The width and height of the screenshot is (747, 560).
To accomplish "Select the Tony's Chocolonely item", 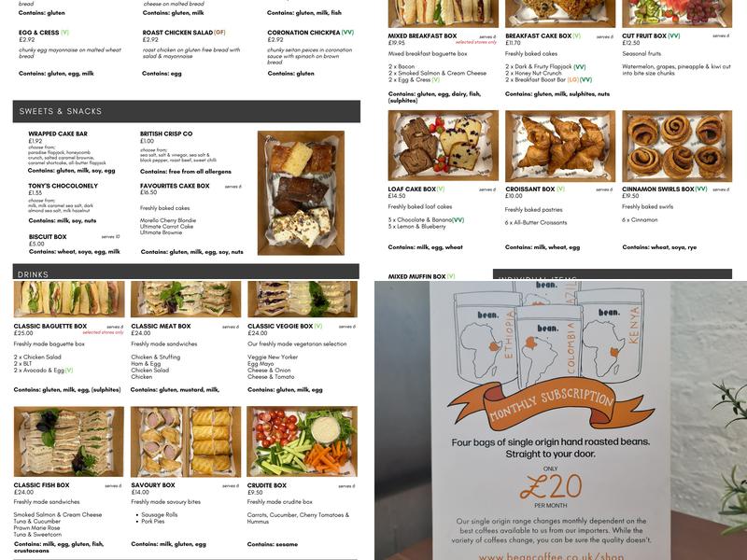I will [63, 186].
